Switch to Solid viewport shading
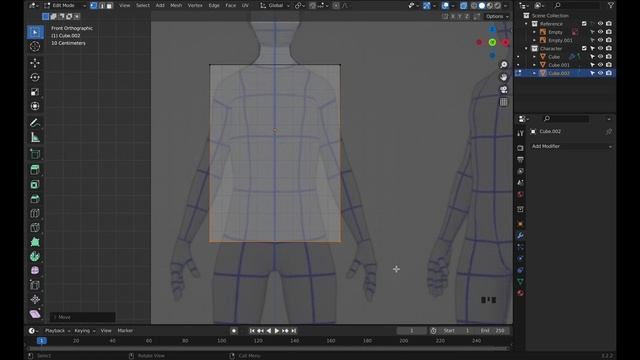 click(x=482, y=5)
